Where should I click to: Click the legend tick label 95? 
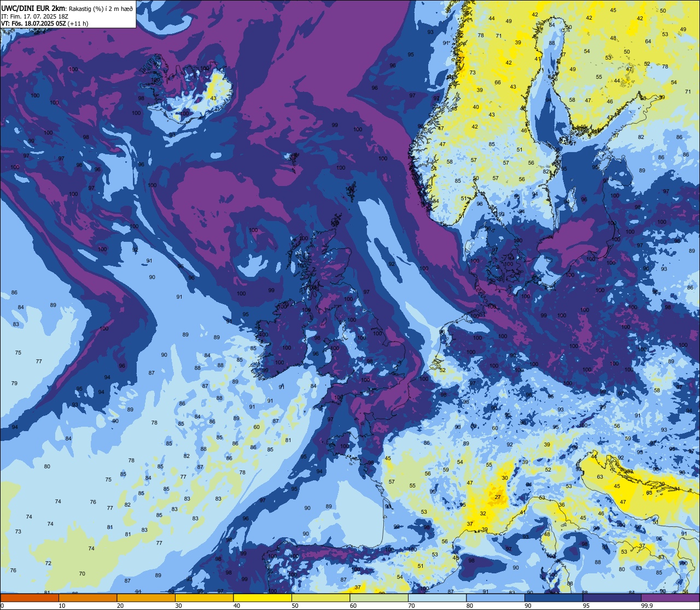tap(587, 606)
